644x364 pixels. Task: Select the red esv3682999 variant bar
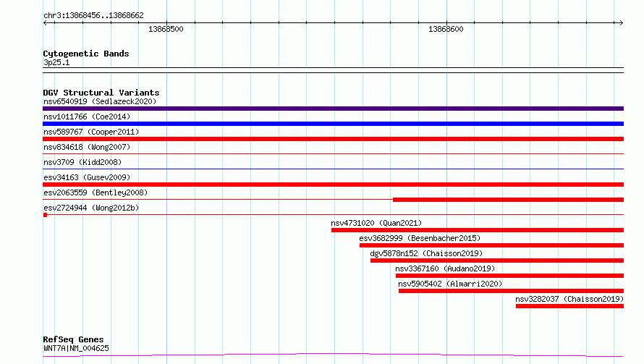[x=491, y=245]
